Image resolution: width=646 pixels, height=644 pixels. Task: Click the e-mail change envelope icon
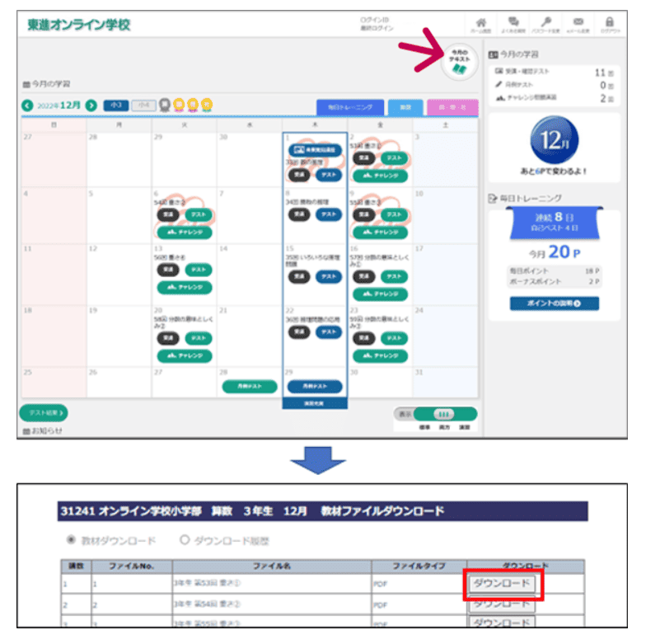[x=578, y=21]
